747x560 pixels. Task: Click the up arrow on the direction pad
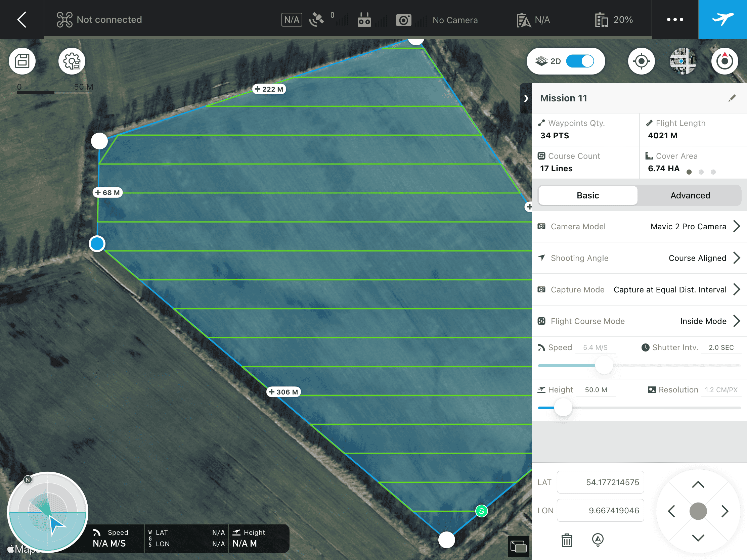pos(698,485)
